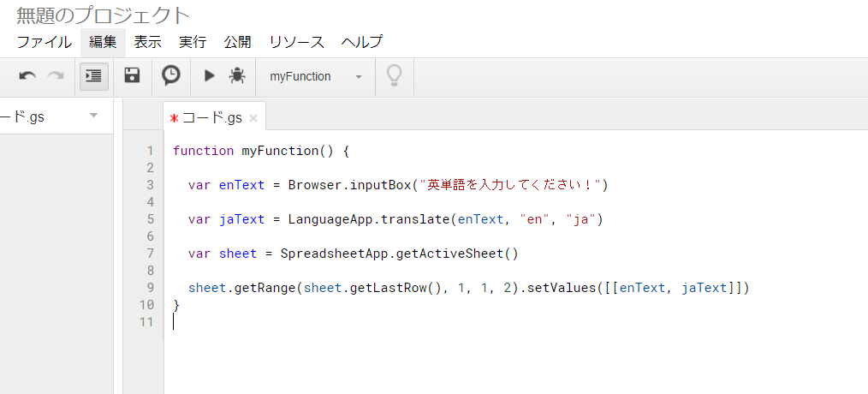Open the 表示 menu
This screenshot has height=394, width=868.
[x=147, y=42]
